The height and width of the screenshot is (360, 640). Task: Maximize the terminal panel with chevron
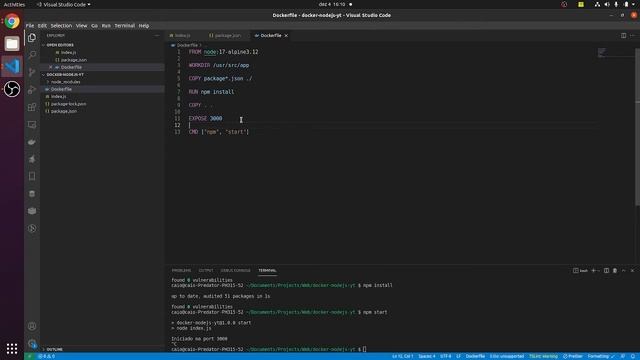coord(623,271)
